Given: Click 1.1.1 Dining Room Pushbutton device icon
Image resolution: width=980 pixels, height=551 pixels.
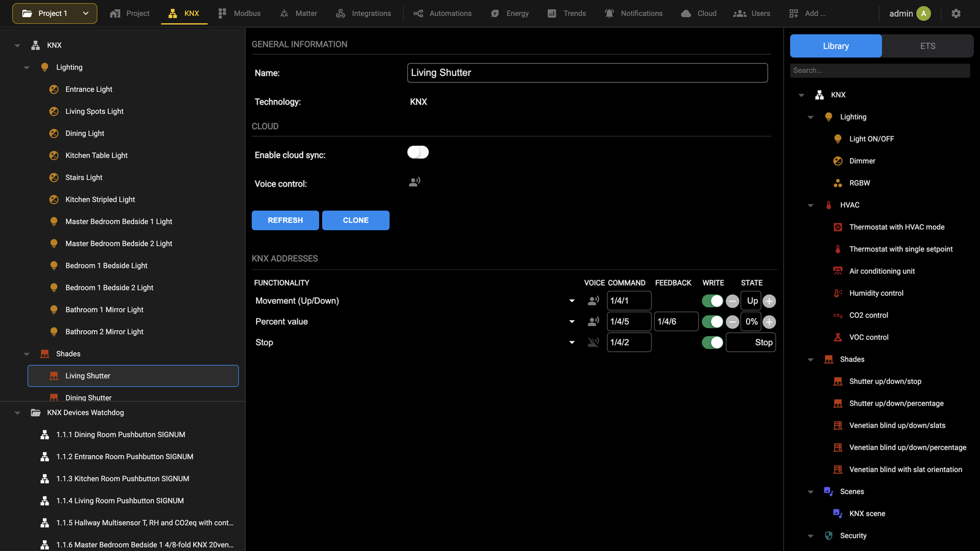Looking at the screenshot, I should [x=45, y=435].
